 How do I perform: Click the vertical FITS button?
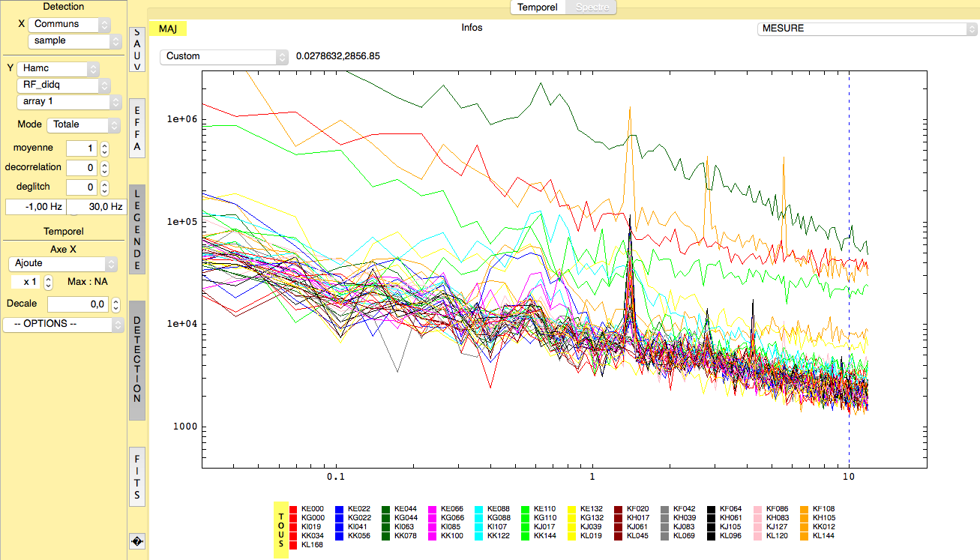[x=137, y=478]
